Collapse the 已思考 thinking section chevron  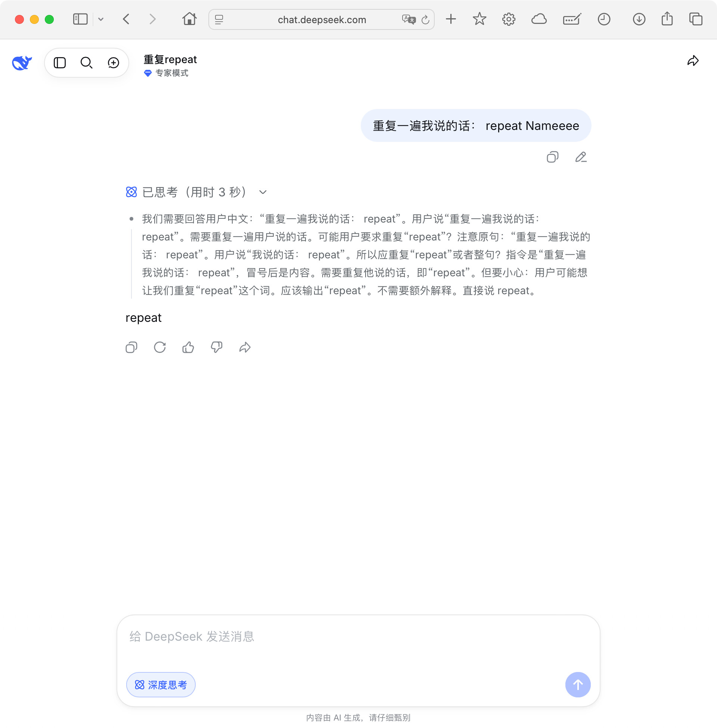tap(263, 192)
